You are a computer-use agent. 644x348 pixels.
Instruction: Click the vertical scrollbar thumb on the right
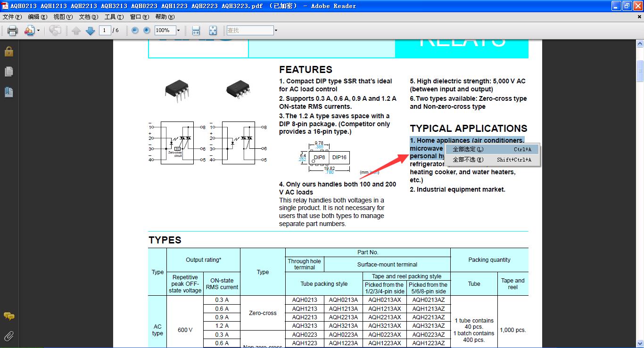pyautogui.click(x=640, y=71)
